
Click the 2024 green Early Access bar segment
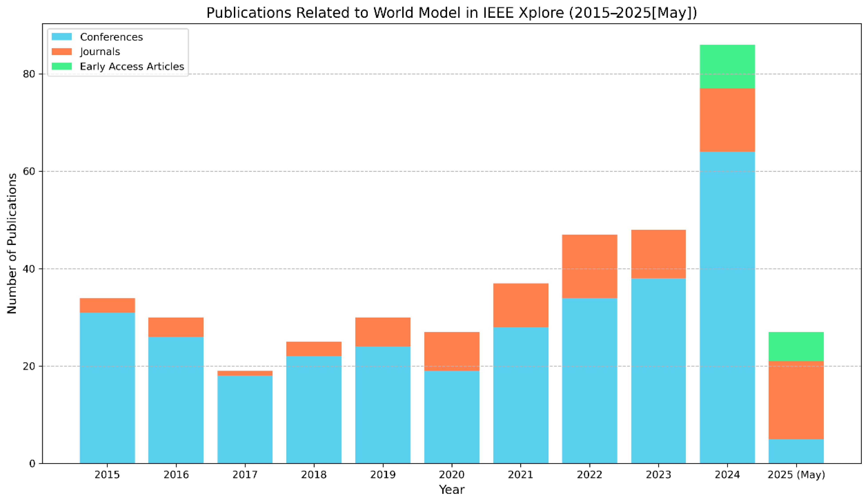(727, 66)
